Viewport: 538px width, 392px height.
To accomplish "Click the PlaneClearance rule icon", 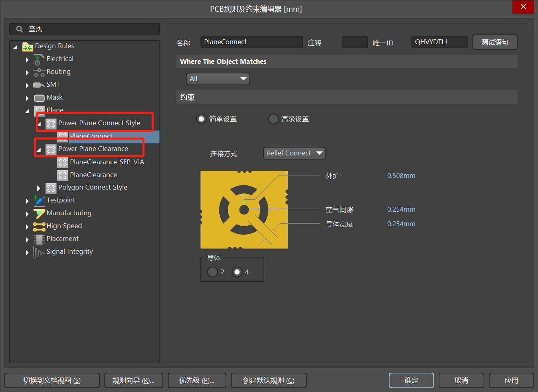I will point(62,175).
